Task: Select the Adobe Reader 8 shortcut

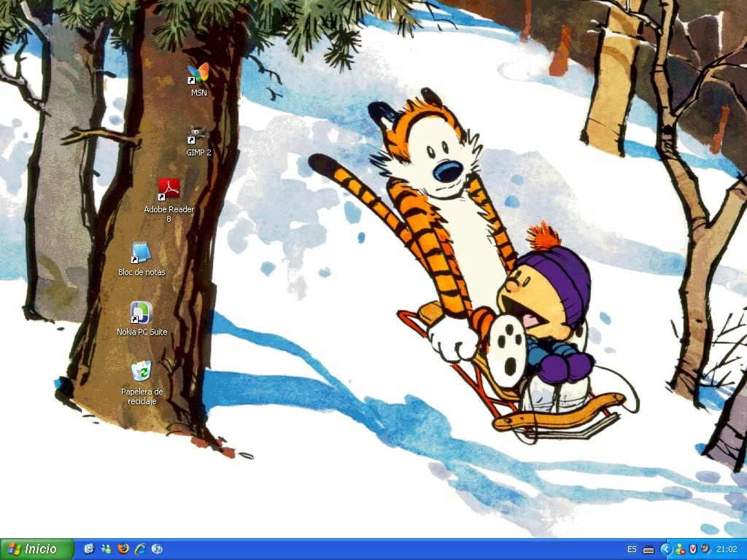Action: tap(169, 201)
